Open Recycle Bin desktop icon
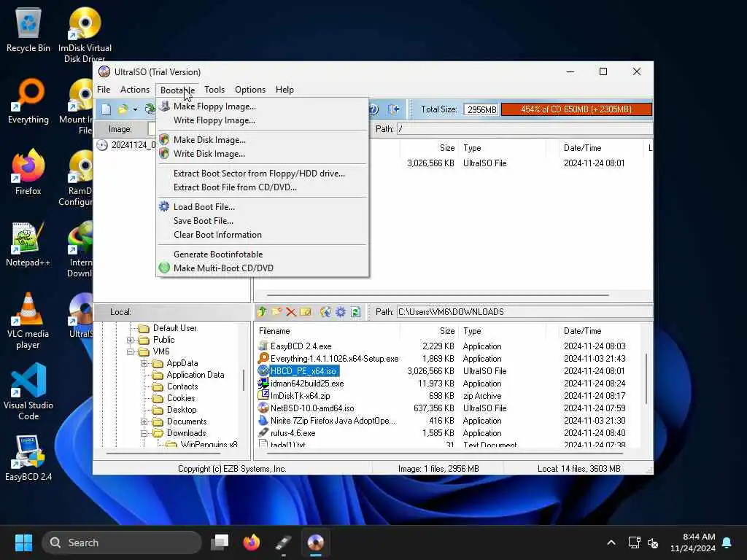This screenshot has height=560, width=747. (x=28, y=29)
